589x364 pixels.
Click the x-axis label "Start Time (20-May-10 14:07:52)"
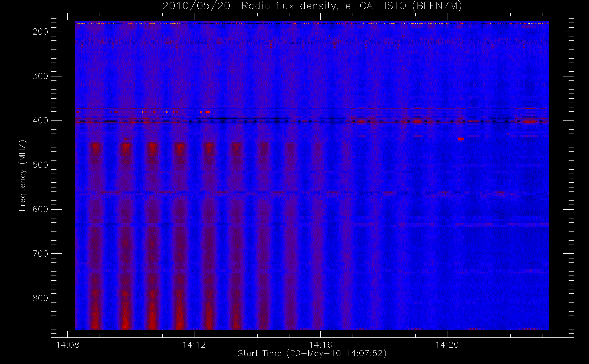[x=312, y=353]
